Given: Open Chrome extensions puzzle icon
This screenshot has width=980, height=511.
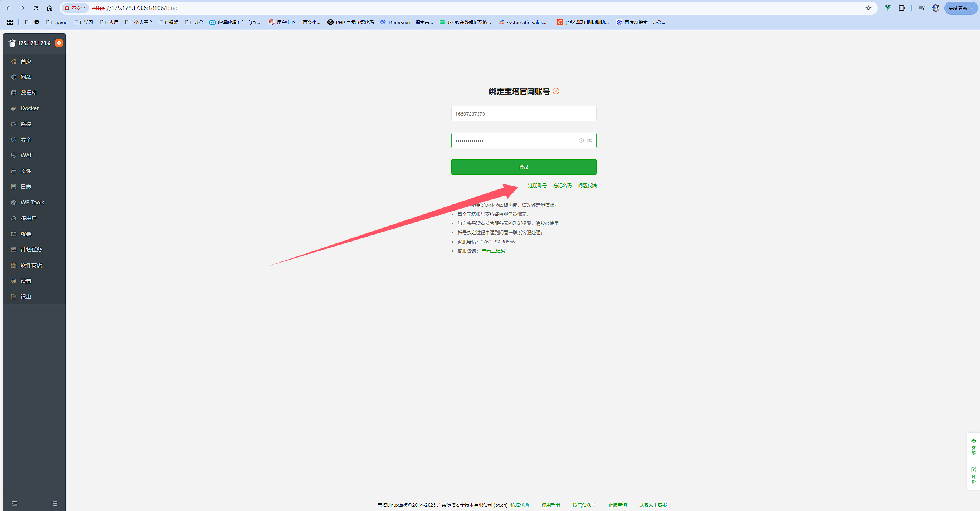Looking at the screenshot, I should tap(902, 8).
